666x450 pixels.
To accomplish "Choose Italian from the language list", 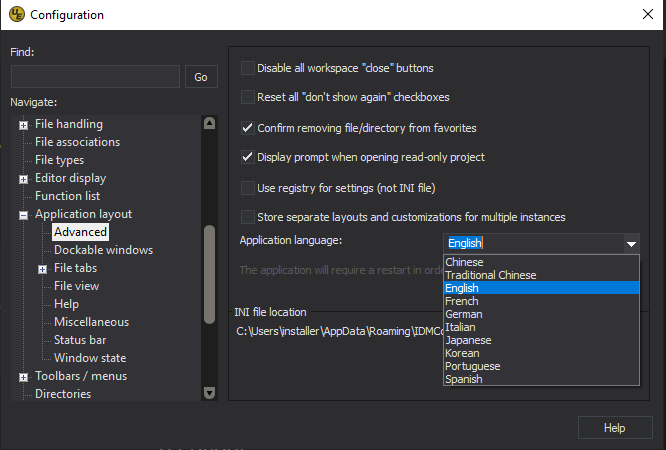I will (x=541, y=327).
